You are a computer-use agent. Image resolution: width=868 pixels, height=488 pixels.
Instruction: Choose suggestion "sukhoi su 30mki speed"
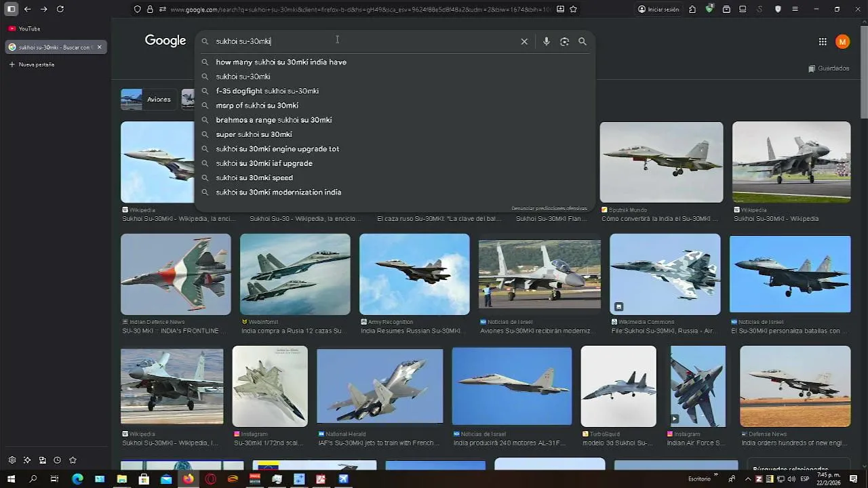[395, 178]
